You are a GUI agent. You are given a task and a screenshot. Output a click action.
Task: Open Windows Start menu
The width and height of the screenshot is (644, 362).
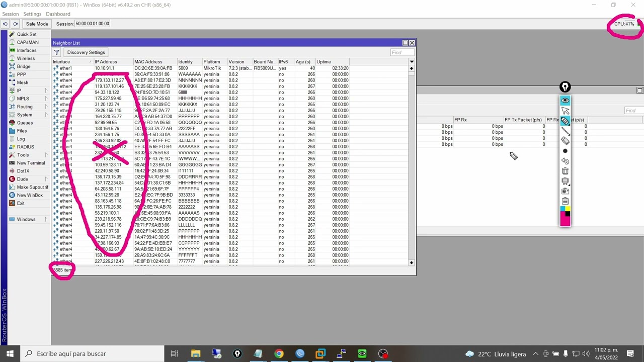(10, 353)
